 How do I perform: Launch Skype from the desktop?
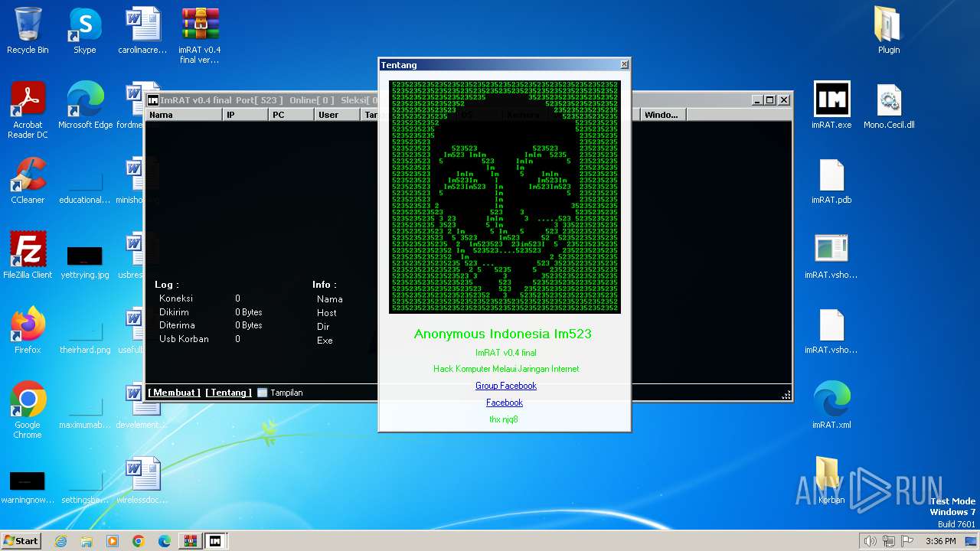pos(84,31)
